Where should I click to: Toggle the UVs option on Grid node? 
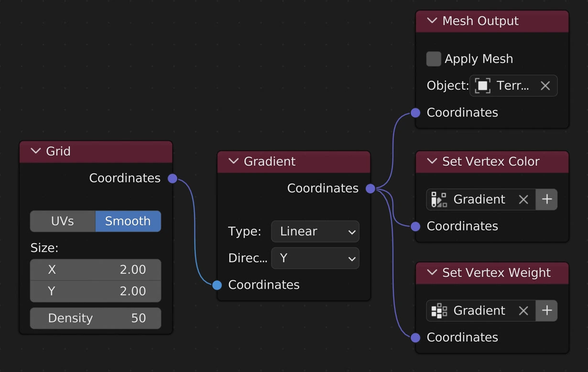(63, 222)
